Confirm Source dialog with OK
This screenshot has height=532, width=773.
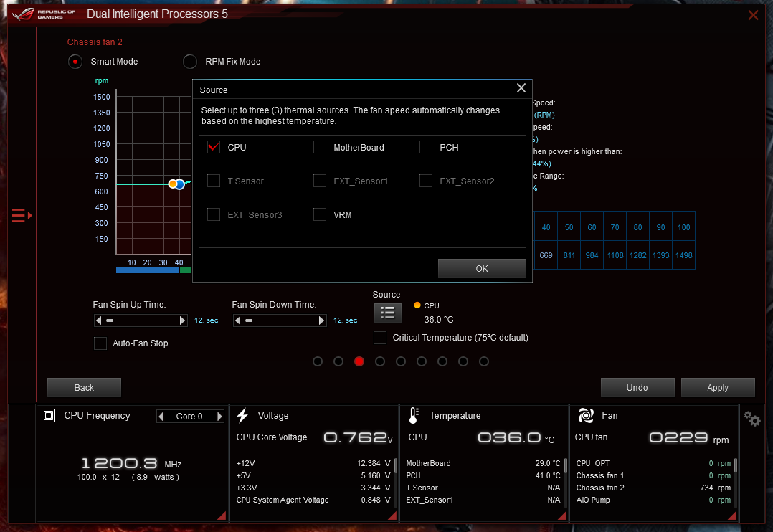click(482, 269)
